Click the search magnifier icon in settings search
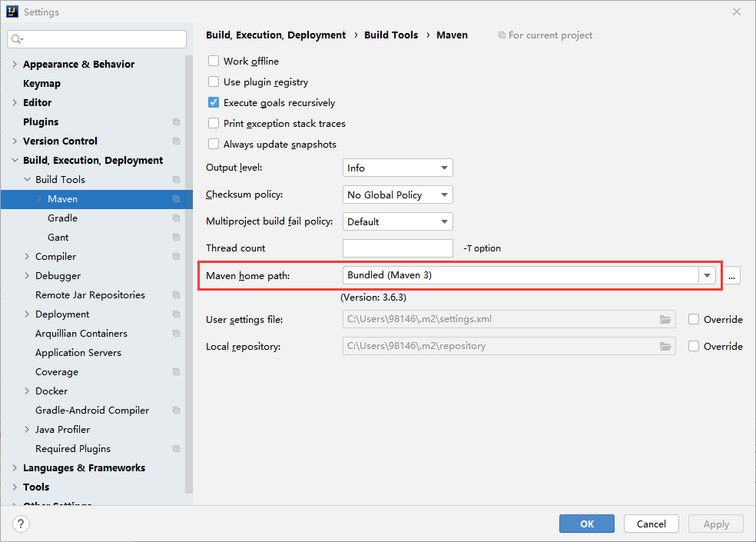Viewport: 756px width, 542px height. [18, 39]
